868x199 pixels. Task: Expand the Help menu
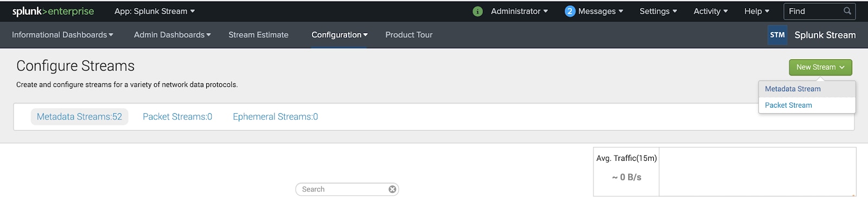[x=757, y=11]
